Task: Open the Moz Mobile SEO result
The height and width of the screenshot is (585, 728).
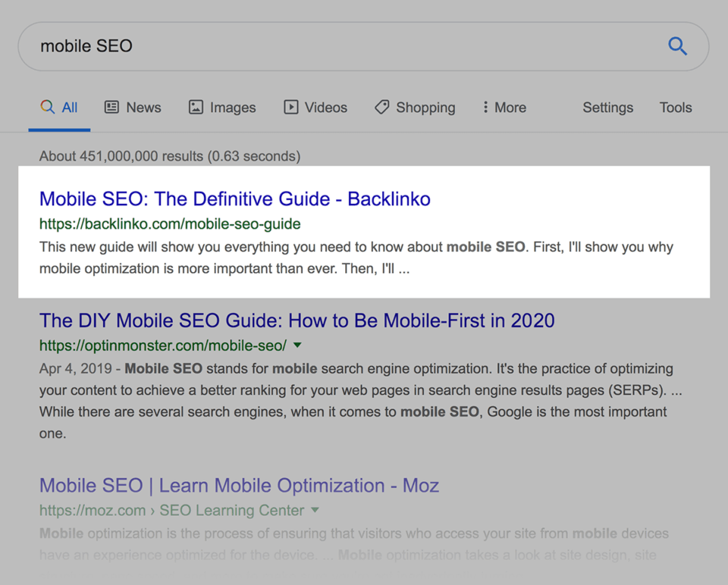Action: [x=239, y=485]
